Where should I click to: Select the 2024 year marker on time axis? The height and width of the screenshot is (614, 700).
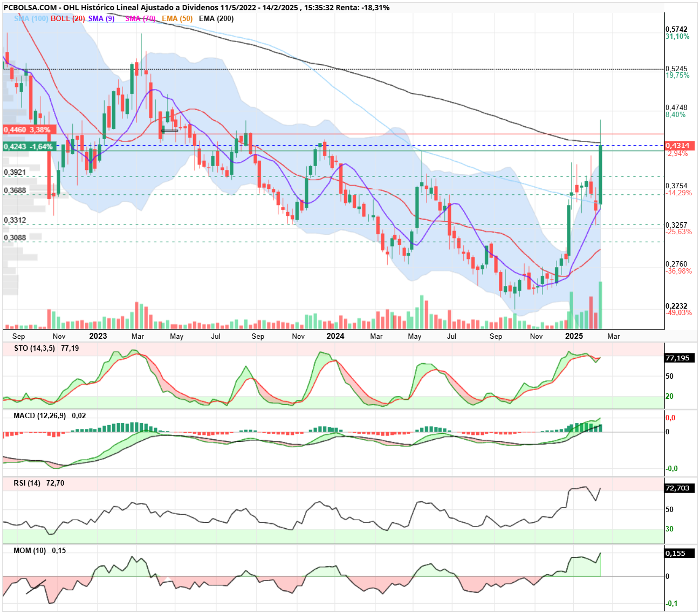(x=335, y=336)
